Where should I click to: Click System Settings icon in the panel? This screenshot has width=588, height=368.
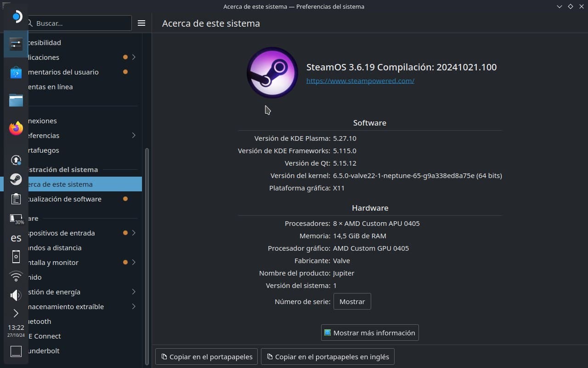pyautogui.click(x=16, y=44)
